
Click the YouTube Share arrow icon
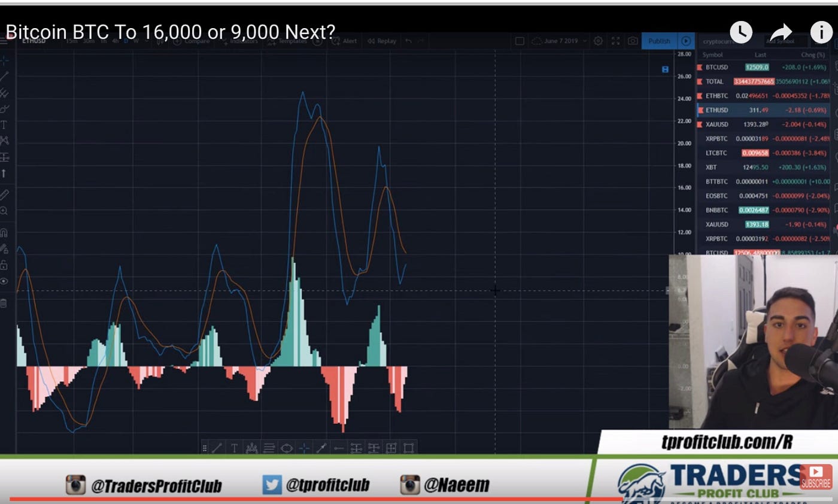pos(781,32)
